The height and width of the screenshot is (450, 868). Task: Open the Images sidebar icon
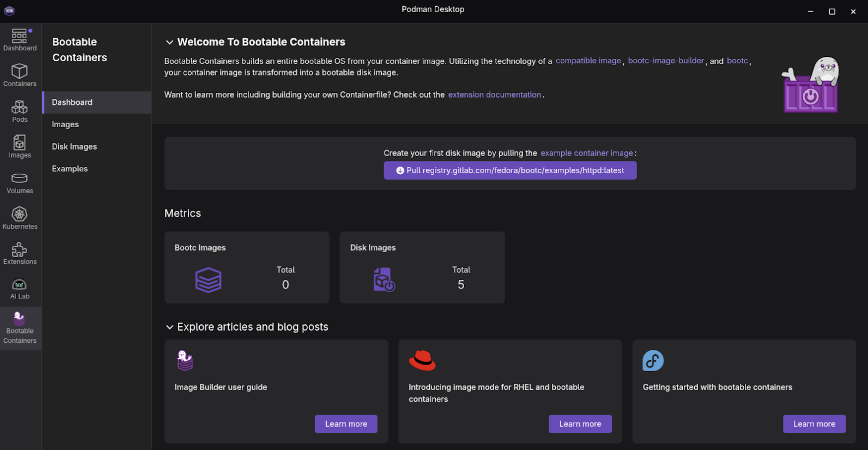19,147
